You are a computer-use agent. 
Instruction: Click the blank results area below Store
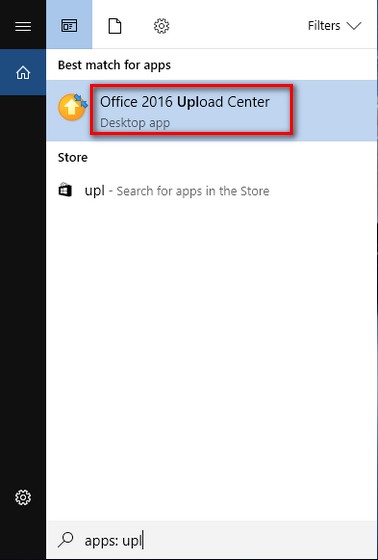(212, 357)
